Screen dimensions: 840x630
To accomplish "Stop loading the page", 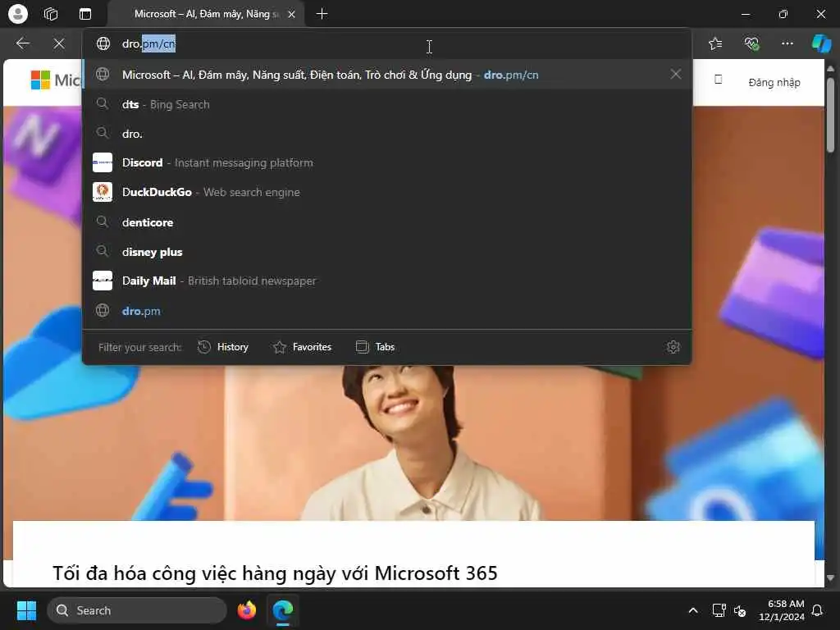I will 59,43.
